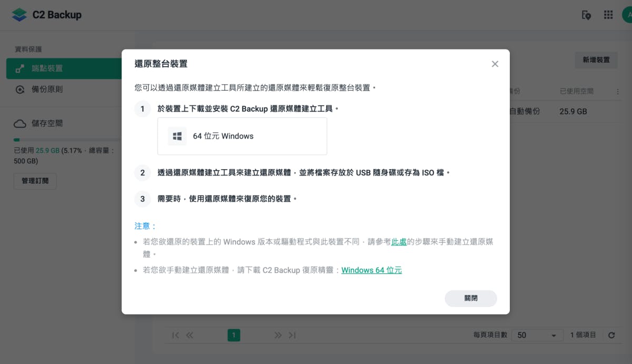Open the user account avatar
632x364 pixels.
(x=627, y=15)
